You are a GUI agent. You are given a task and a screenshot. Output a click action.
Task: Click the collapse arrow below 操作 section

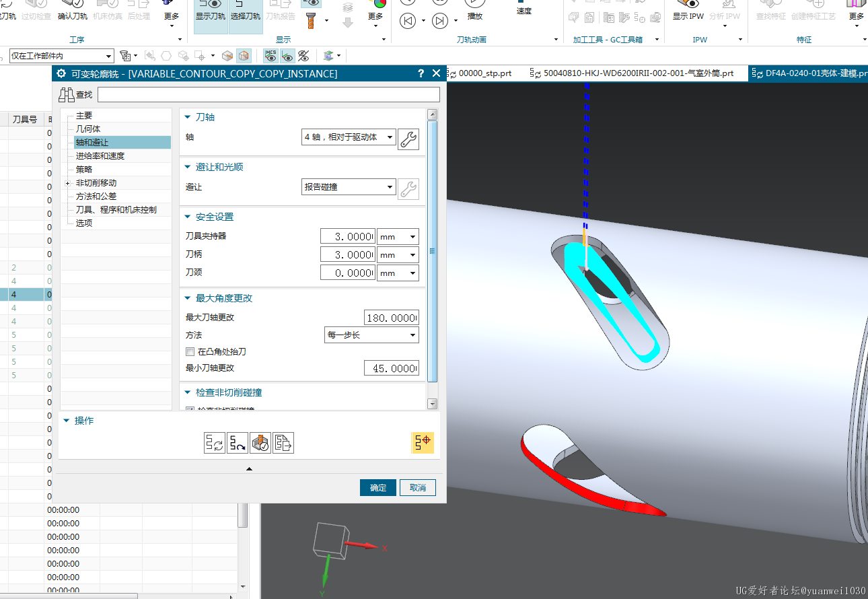[x=250, y=468]
